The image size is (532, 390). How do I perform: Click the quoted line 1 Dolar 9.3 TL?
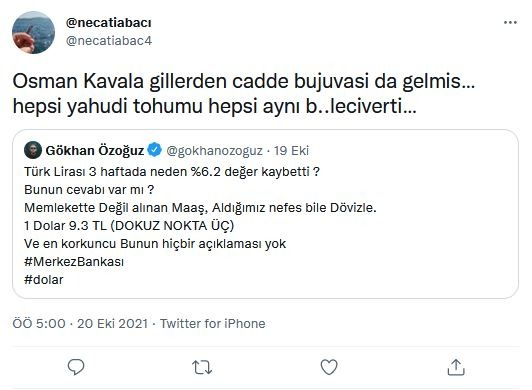click(x=129, y=226)
